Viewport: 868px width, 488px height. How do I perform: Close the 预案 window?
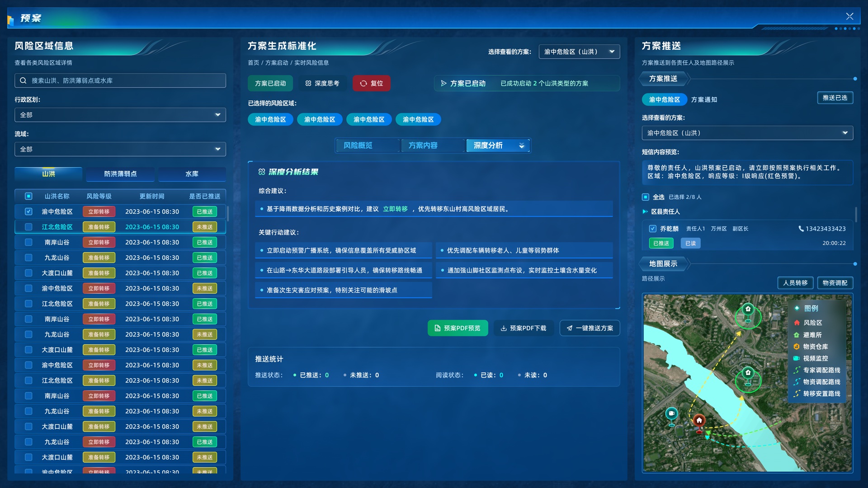click(850, 16)
